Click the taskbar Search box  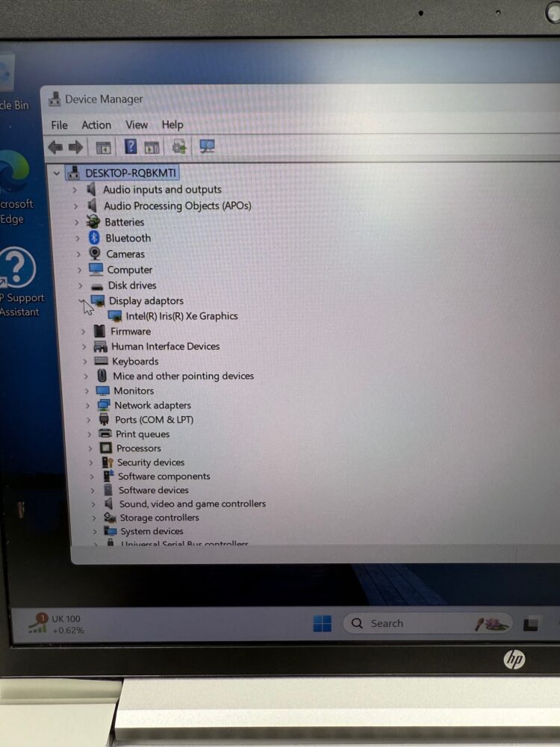tap(428, 623)
